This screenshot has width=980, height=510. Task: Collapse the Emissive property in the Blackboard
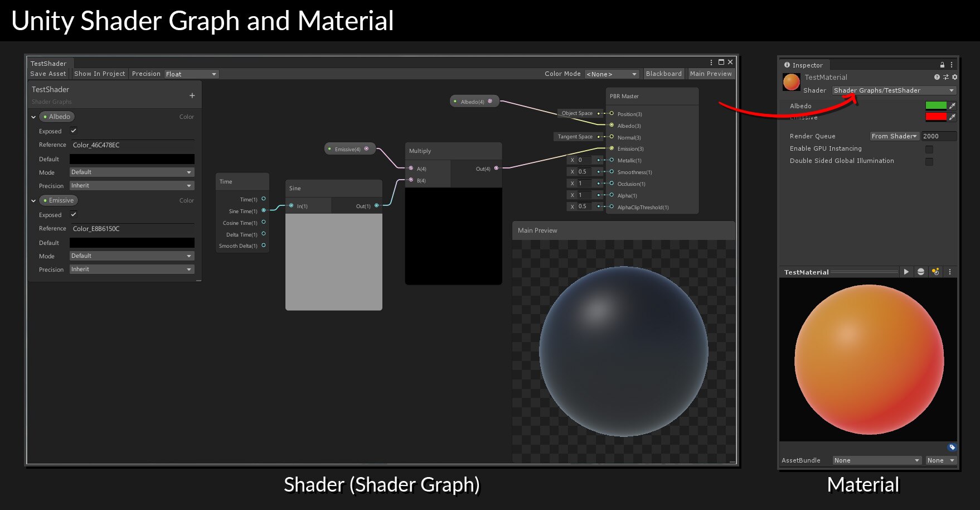tap(33, 200)
